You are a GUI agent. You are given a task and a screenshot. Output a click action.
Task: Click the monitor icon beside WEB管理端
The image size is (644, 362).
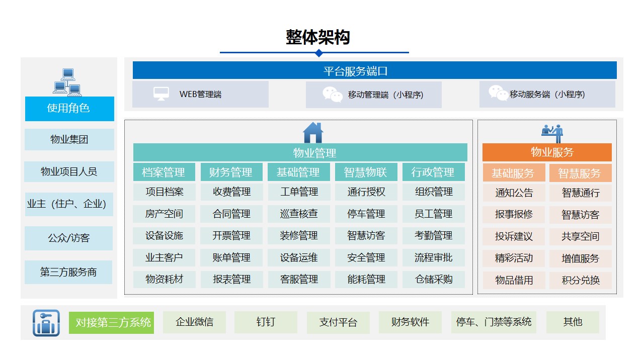coord(162,94)
